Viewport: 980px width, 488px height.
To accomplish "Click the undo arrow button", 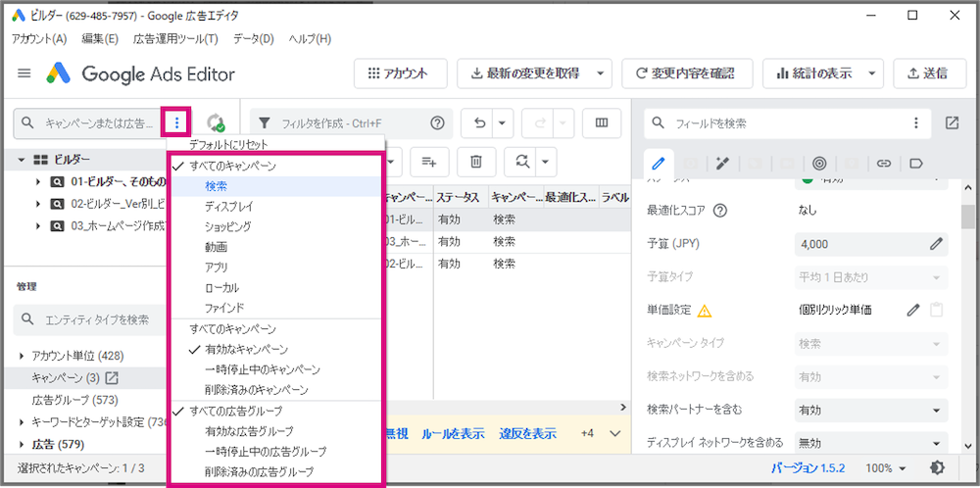I will pyautogui.click(x=479, y=123).
